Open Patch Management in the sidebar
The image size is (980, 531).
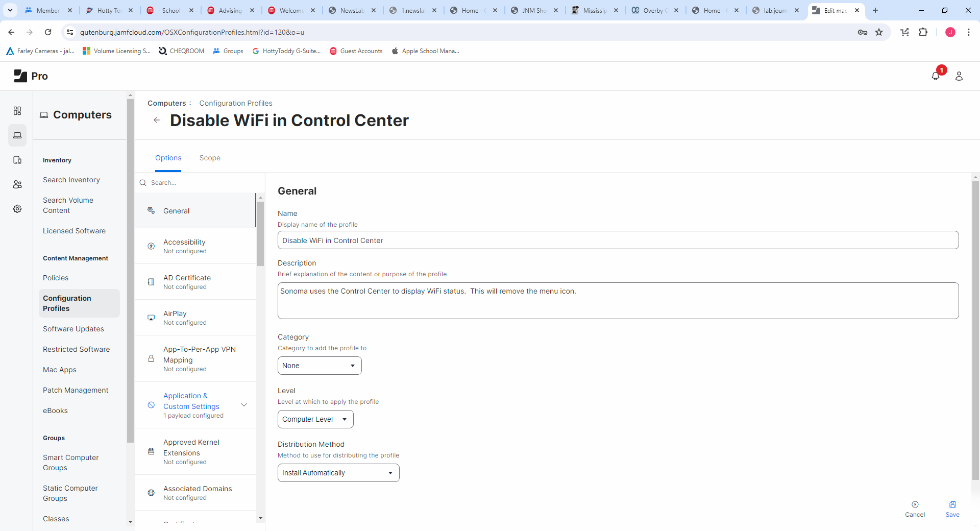pos(76,390)
